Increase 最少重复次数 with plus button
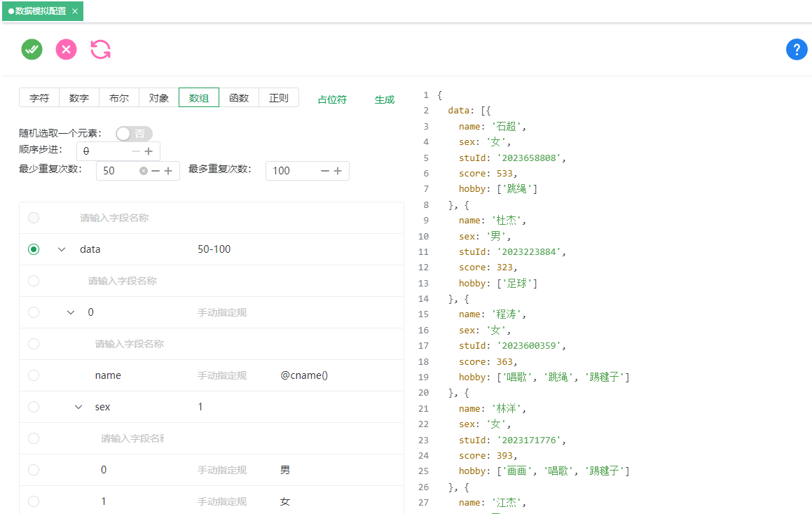Image resolution: width=812 pixels, height=514 pixels. [x=168, y=171]
